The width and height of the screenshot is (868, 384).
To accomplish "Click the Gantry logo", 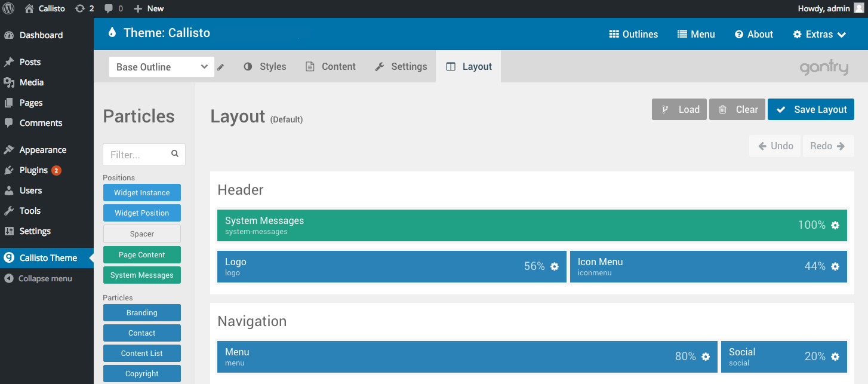I will point(824,67).
